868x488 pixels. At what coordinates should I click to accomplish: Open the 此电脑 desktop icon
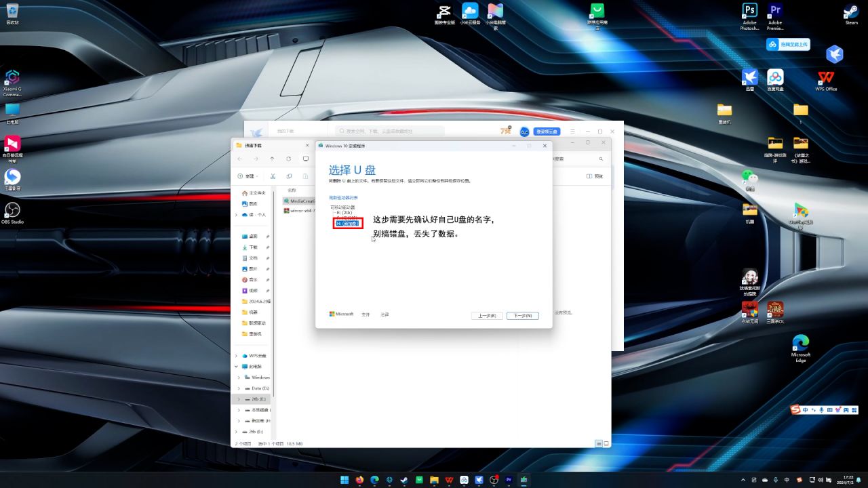pyautogui.click(x=12, y=113)
